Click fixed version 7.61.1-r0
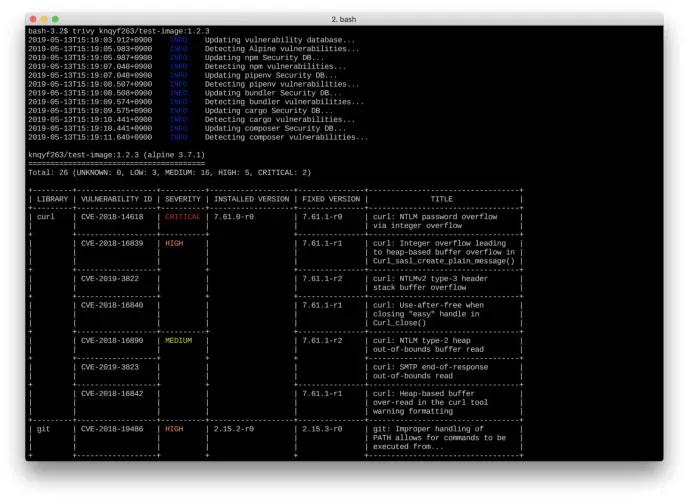Image resolution: width=689 pixels, height=501 pixels. pyautogui.click(x=322, y=217)
